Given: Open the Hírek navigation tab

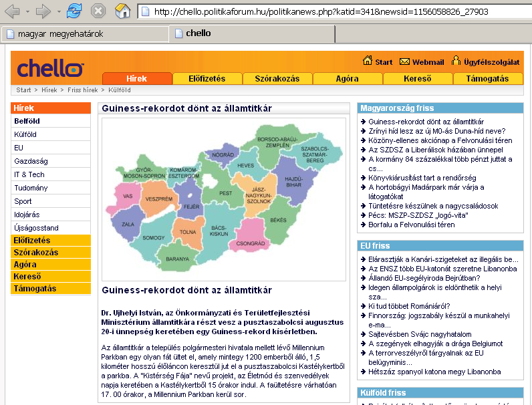Looking at the screenshot, I should 137,78.
